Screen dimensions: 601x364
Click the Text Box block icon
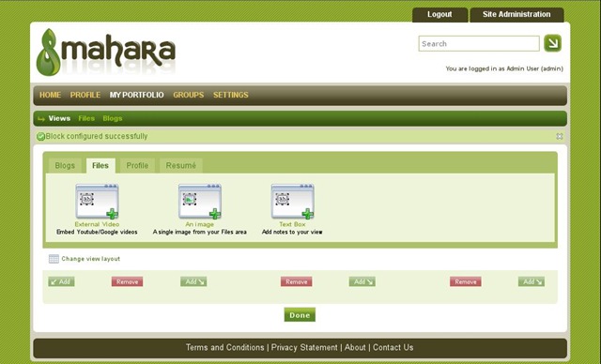click(x=292, y=202)
